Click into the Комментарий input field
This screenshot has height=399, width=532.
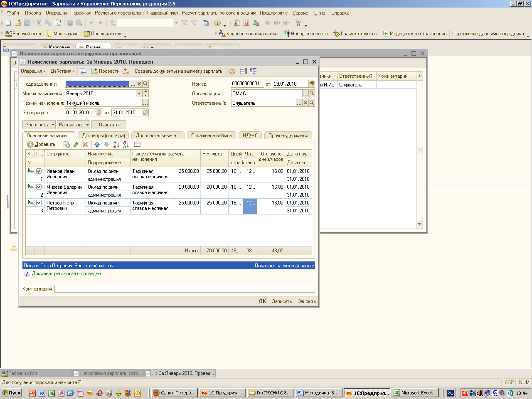(185, 289)
